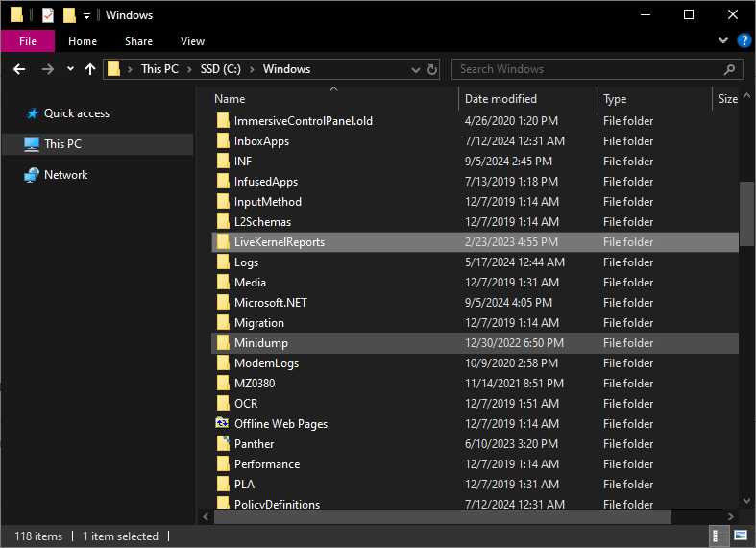Image resolution: width=756 pixels, height=548 pixels.
Task: Click the Search Windows input field
Action: point(586,69)
